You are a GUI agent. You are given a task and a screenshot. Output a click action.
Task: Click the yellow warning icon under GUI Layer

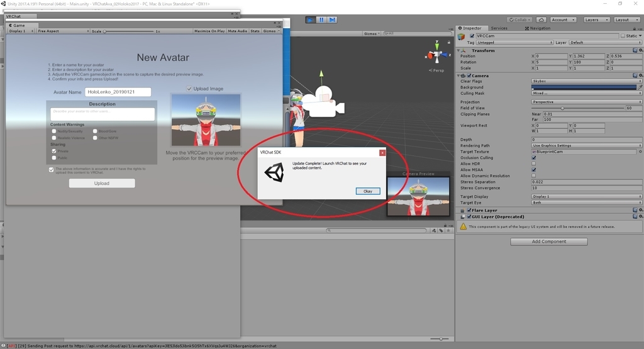(464, 226)
